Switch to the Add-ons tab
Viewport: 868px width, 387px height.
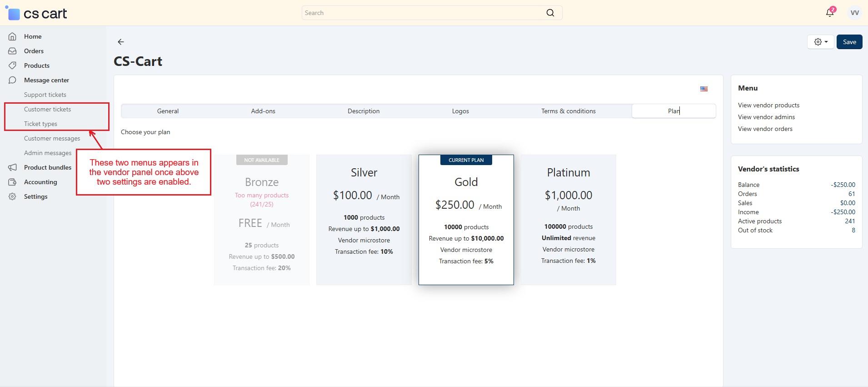click(x=263, y=111)
